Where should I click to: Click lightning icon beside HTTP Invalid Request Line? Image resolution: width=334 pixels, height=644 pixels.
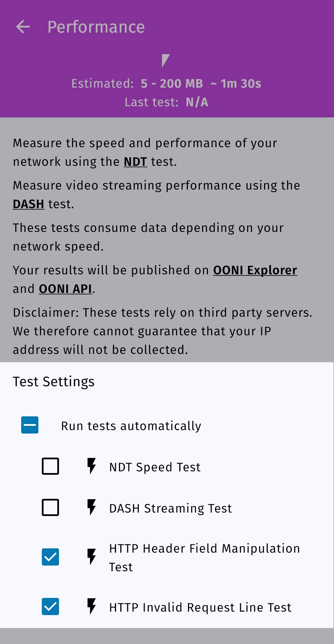91,606
